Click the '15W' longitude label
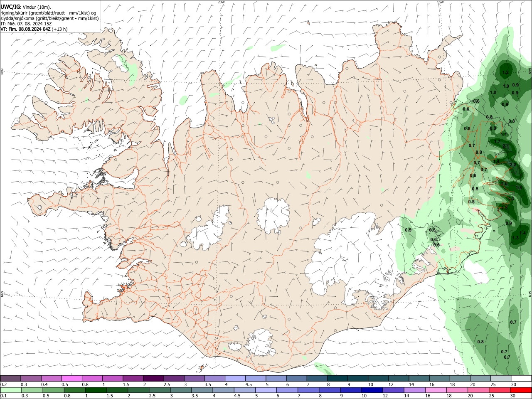Viewport: 532px width, 399px height. pyautogui.click(x=440, y=2)
